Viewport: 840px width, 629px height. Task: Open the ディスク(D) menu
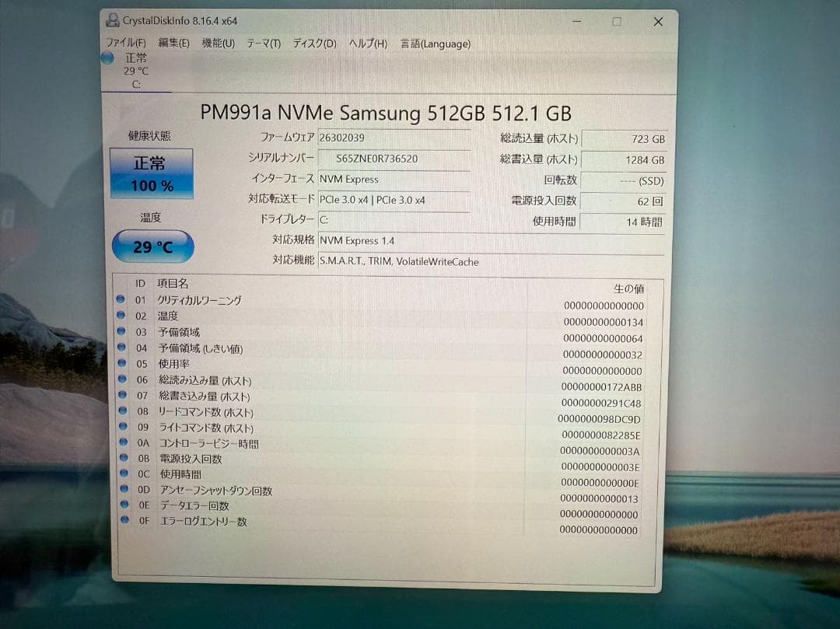click(314, 44)
